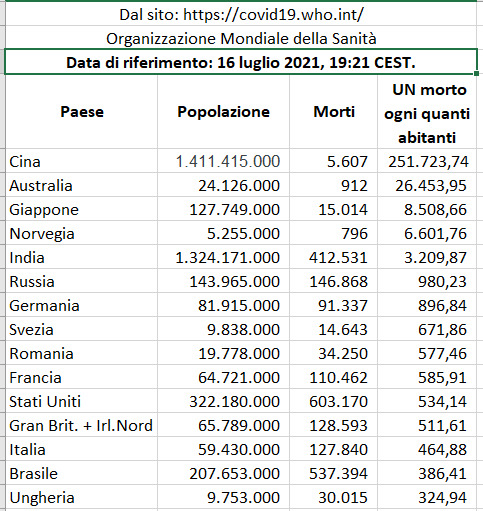The height and width of the screenshot is (511, 483).
Task: Click the Germania ratio value 896,84
Action: click(427, 305)
